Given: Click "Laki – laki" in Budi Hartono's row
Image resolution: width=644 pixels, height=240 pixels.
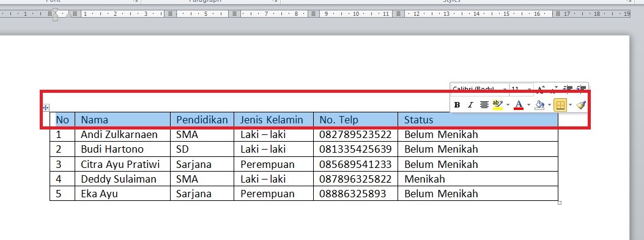Looking at the screenshot, I should click(263, 149).
